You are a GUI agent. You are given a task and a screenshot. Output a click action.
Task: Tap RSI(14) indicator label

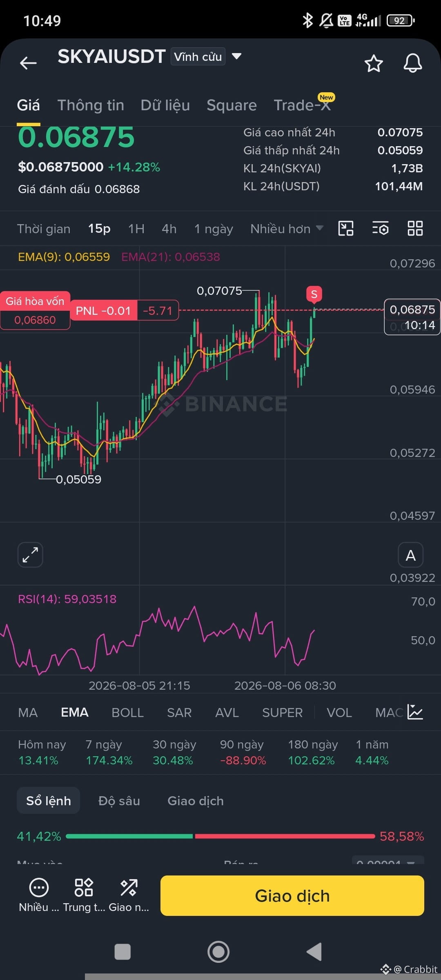(x=67, y=599)
